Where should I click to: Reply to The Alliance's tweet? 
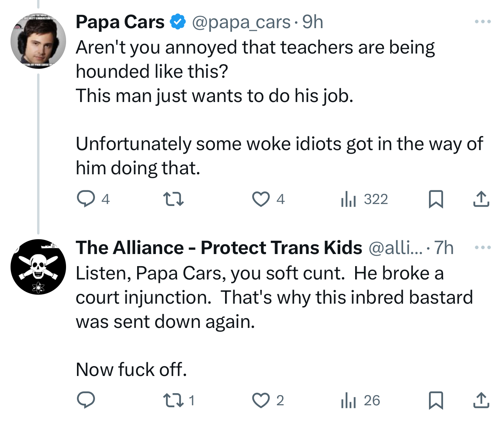[x=86, y=400]
